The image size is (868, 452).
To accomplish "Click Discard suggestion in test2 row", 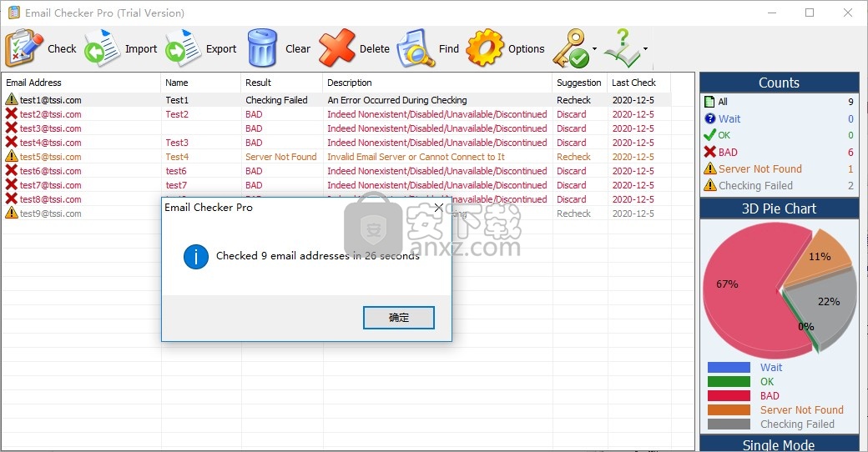I will coord(571,114).
